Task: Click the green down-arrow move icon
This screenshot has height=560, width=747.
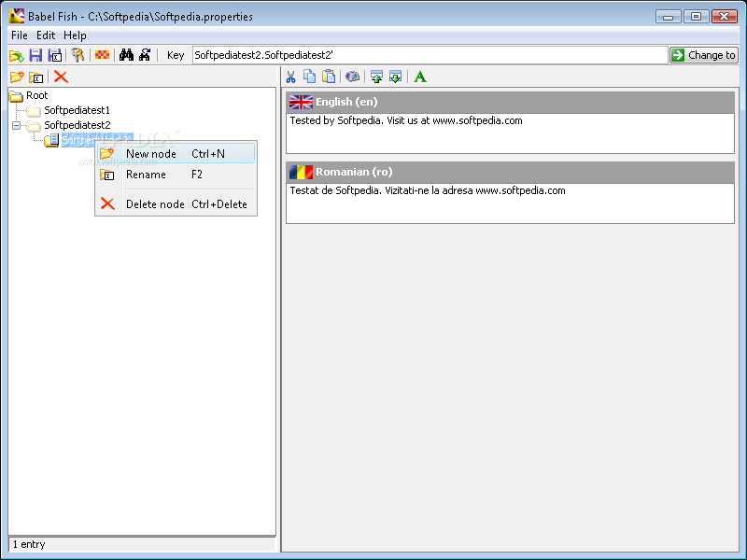Action: tap(395, 77)
